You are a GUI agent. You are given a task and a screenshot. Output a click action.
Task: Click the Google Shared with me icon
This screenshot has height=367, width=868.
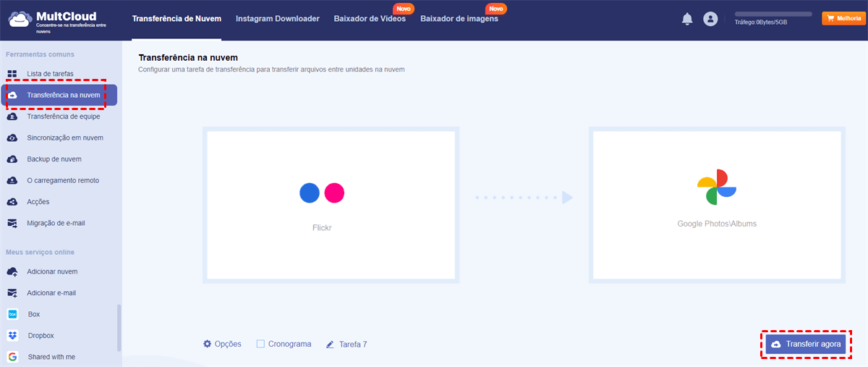click(x=12, y=357)
